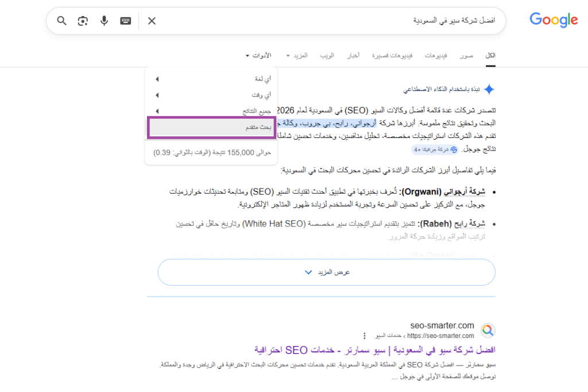Open search by image camera icon
The width and height of the screenshot is (588, 392).
point(83,21)
